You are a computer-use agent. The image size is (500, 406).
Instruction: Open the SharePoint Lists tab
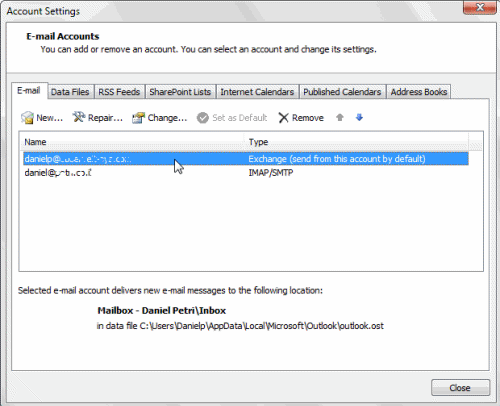[x=180, y=92]
